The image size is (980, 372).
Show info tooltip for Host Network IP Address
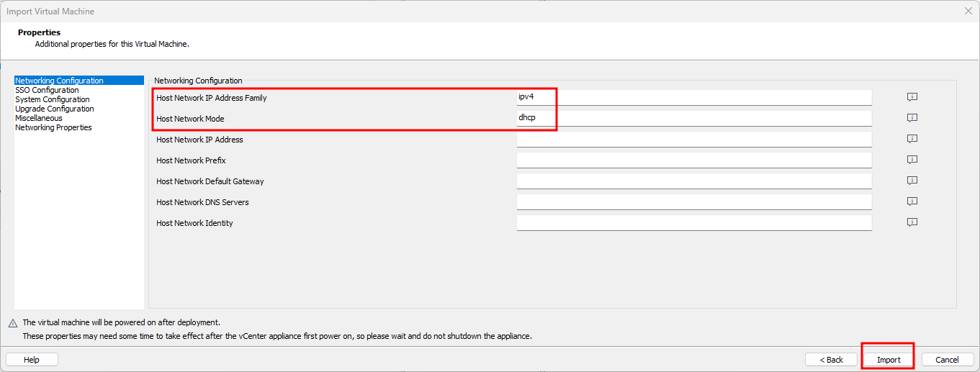912,139
